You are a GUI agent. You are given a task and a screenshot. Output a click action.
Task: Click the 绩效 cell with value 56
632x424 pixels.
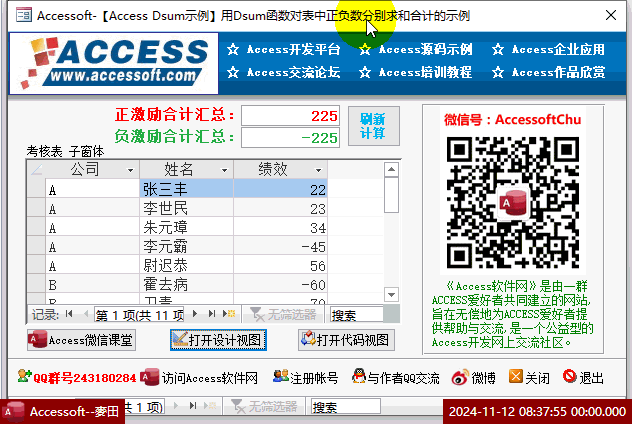pos(281,265)
